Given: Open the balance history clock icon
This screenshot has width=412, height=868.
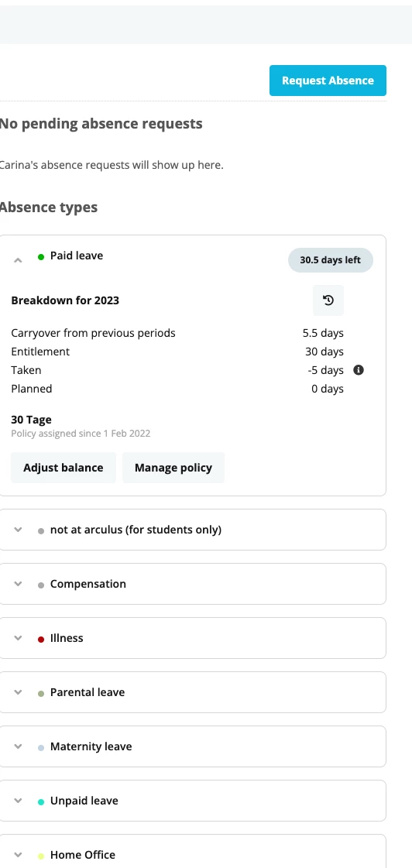Looking at the screenshot, I should pos(328,300).
